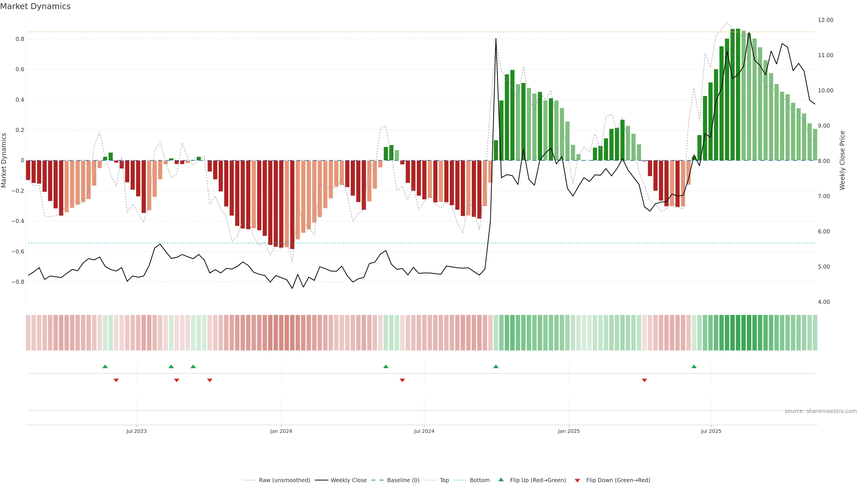This screenshot has height=488, width=868.
Task: Click the Flip Up green triangle legend icon
Action: tap(501, 480)
